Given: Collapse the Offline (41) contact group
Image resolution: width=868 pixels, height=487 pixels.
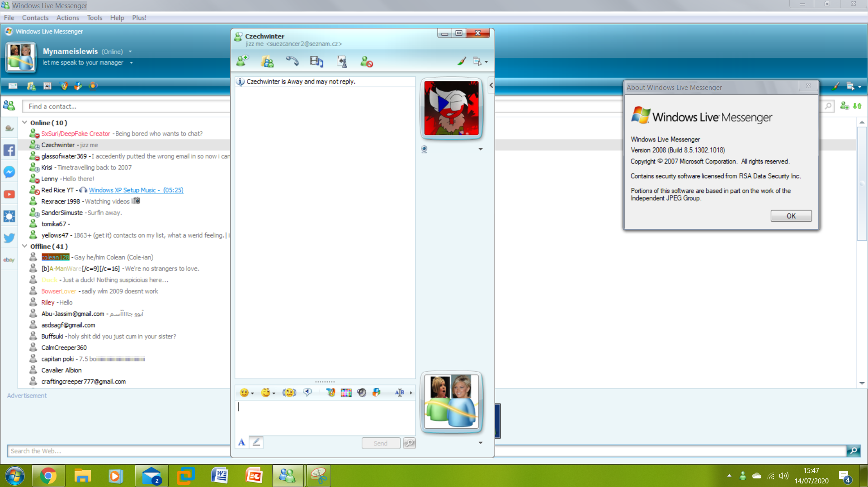Looking at the screenshot, I should 25,246.
